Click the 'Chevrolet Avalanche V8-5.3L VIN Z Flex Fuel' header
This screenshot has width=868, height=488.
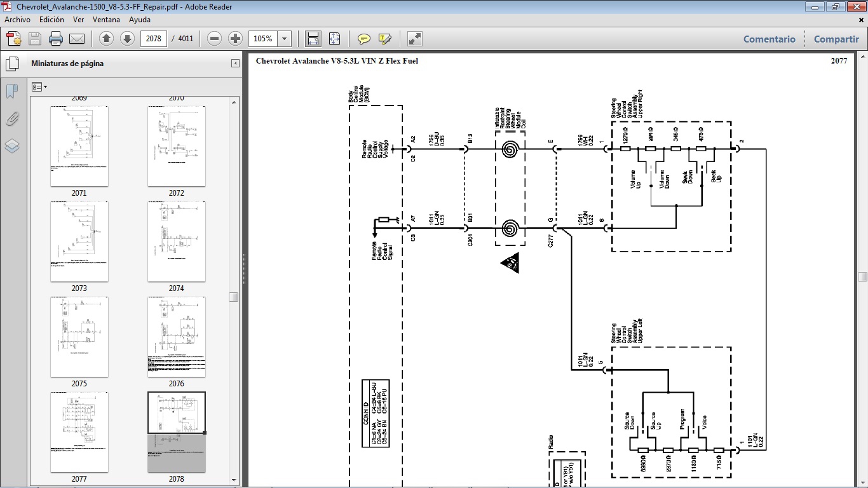[337, 61]
